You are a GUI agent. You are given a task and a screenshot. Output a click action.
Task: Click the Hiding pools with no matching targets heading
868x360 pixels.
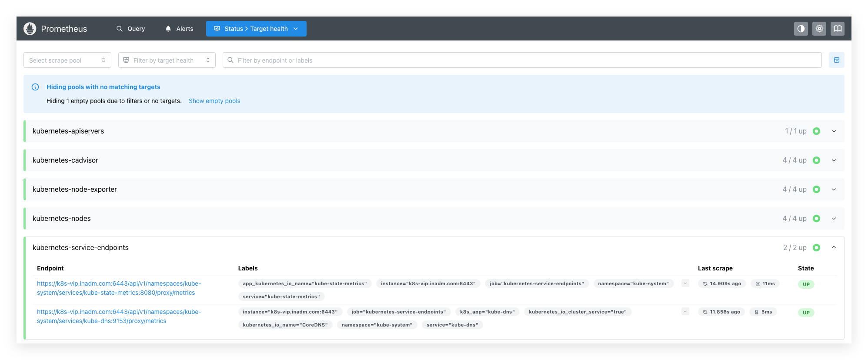[103, 87]
